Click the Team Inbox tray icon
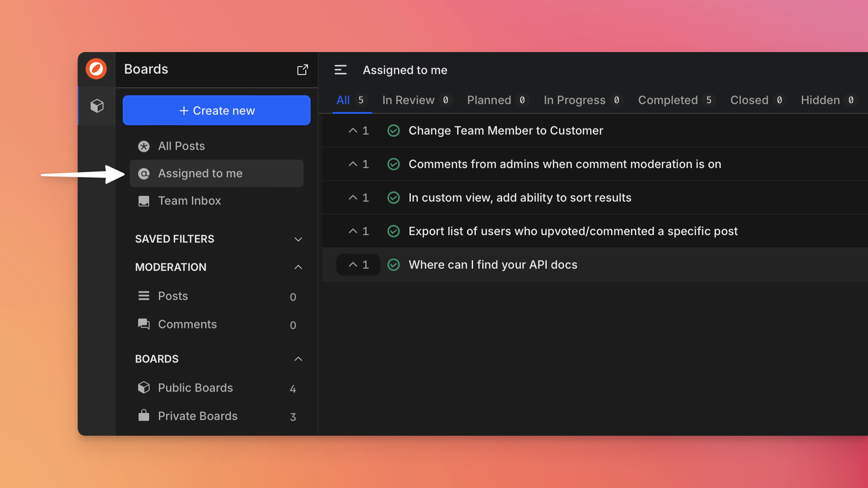 pyautogui.click(x=144, y=201)
